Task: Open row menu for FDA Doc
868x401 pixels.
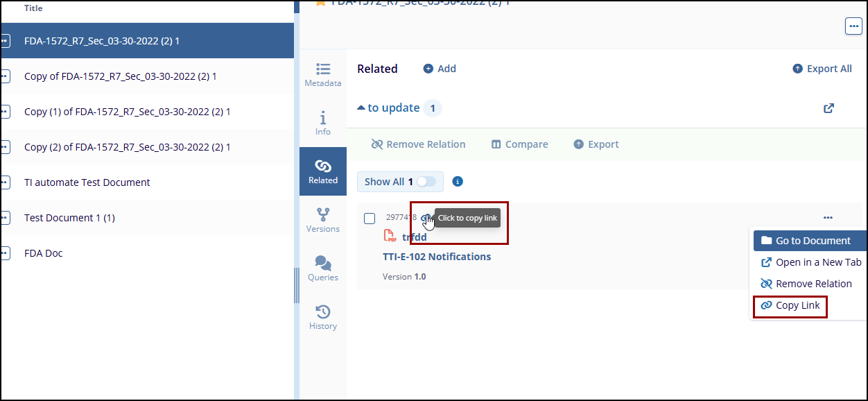Action: (x=4, y=253)
